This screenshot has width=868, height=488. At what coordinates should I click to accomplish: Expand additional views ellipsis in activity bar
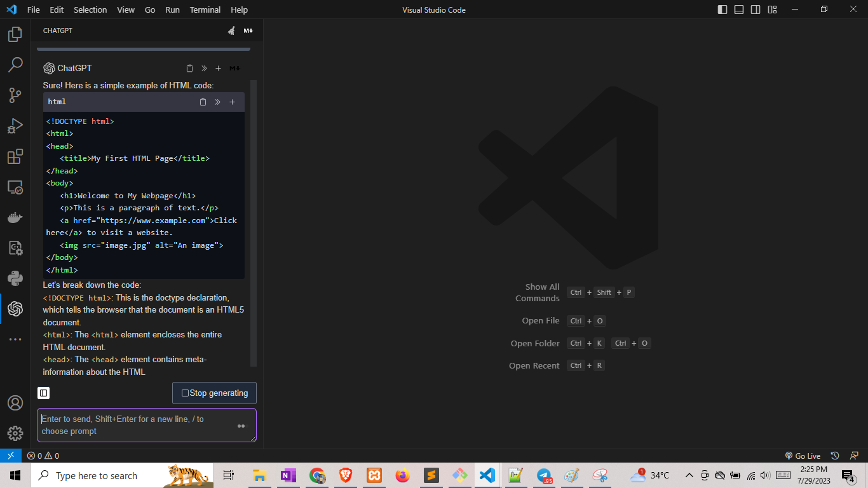click(x=15, y=339)
